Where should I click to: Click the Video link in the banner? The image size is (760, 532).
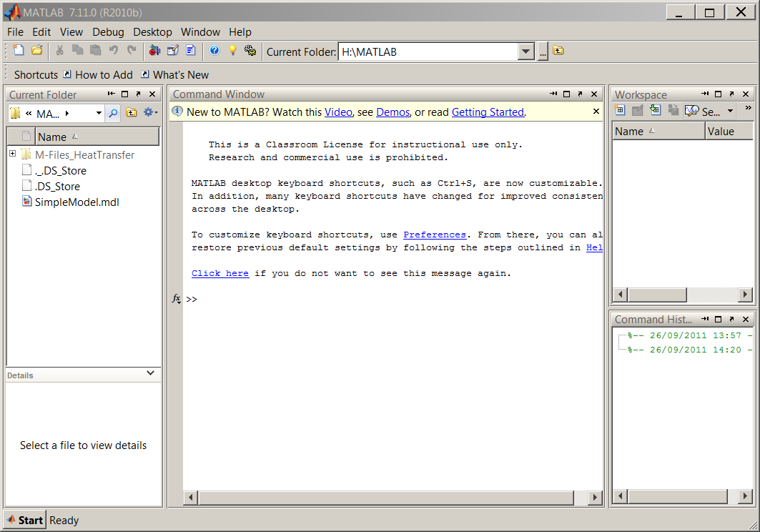tap(338, 112)
